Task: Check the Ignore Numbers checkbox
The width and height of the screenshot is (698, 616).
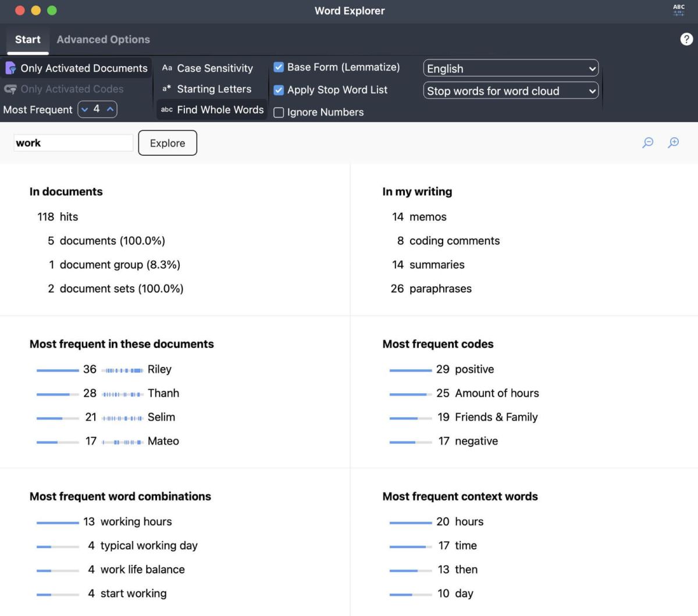Action: tap(279, 112)
